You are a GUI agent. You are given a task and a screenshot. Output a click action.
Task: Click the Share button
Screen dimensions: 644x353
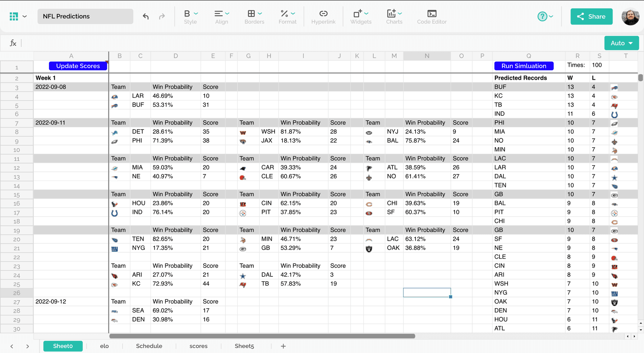pyautogui.click(x=591, y=16)
